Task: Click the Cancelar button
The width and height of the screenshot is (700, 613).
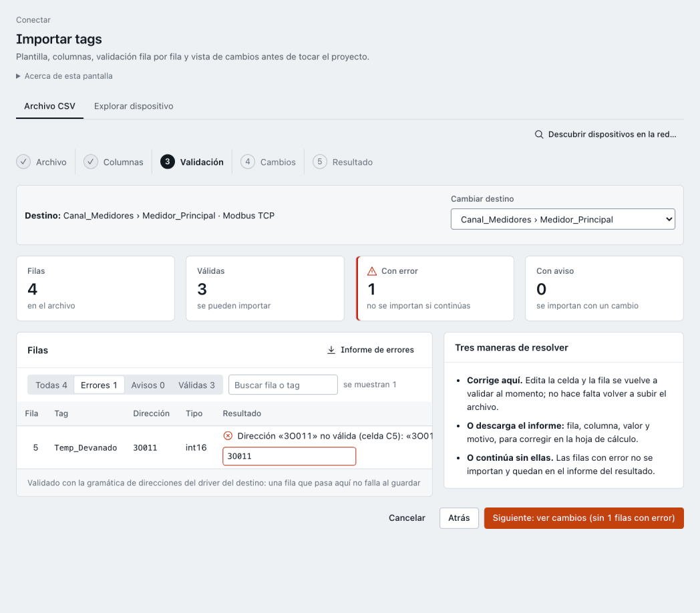Action: [407, 518]
